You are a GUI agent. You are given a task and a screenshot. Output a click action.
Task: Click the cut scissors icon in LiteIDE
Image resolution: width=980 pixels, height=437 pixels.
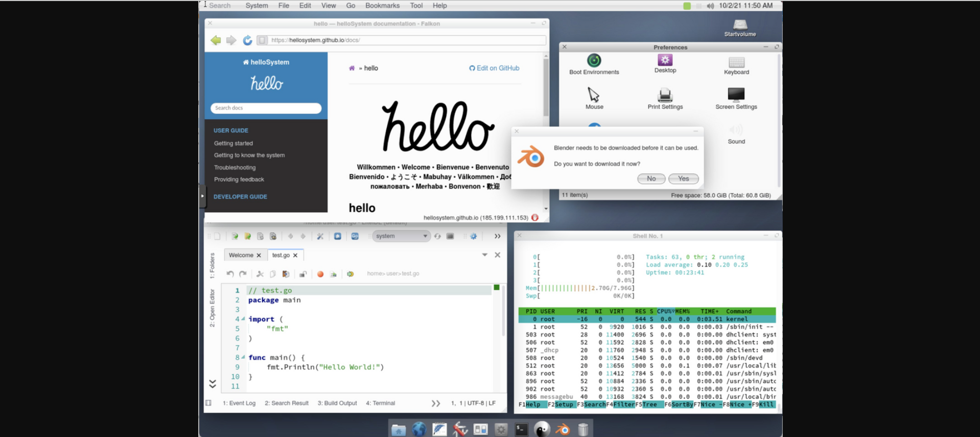click(x=260, y=274)
